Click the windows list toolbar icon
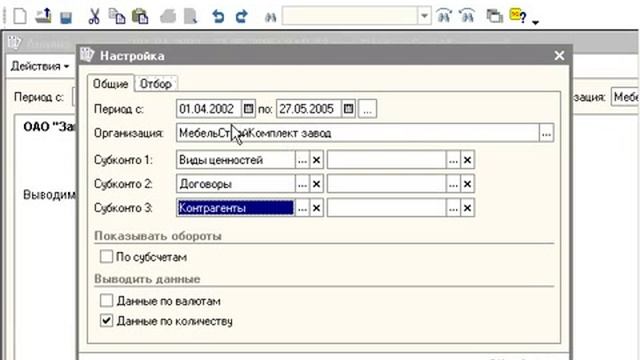 tap(494, 16)
